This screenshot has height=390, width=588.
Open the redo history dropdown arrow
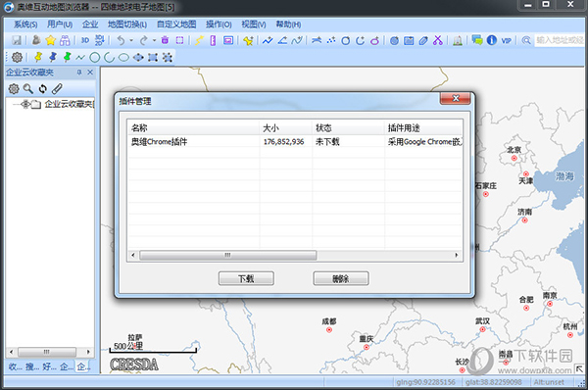[x=154, y=40]
